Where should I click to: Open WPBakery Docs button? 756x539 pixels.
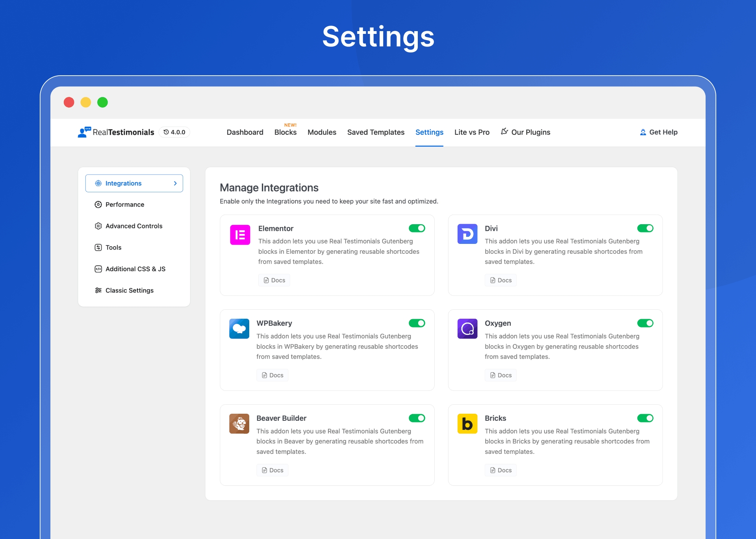pos(272,375)
